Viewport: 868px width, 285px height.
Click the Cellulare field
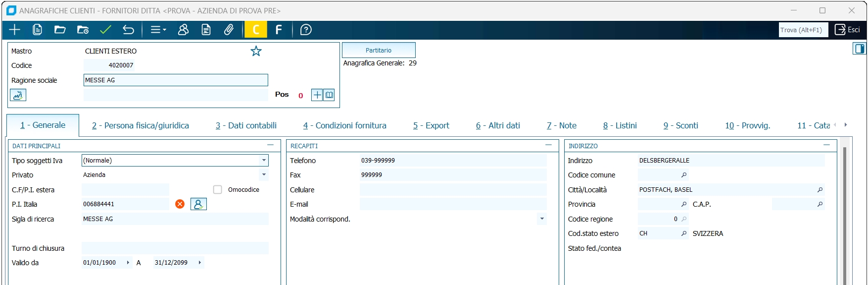(x=453, y=189)
